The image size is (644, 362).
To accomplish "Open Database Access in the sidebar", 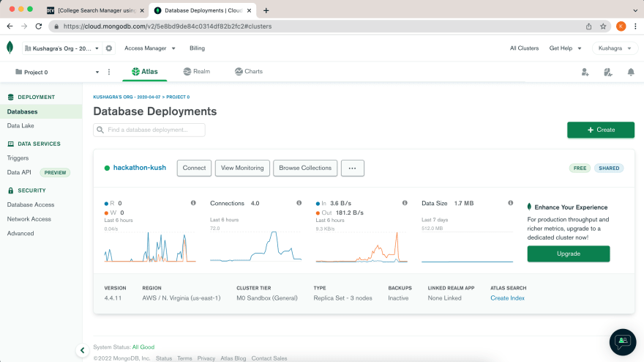I will (31, 204).
